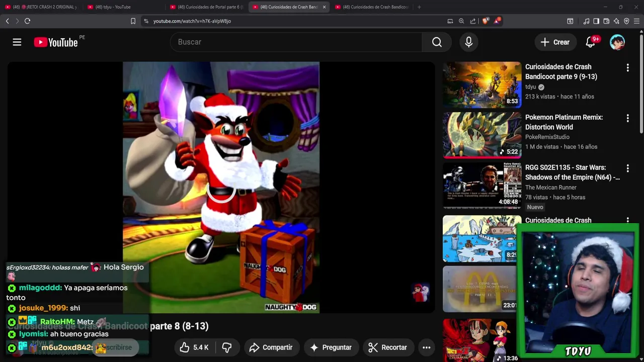Viewport: 644px width, 362px height.
Task: Open Pokemon Platinum Remix: Distortion World title
Action: 564,122
